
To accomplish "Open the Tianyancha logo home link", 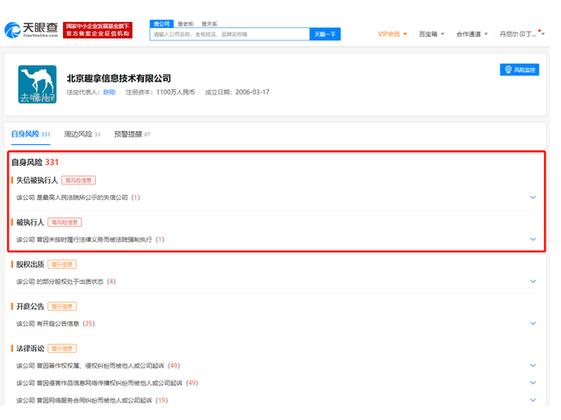I will pyautogui.click(x=31, y=30).
